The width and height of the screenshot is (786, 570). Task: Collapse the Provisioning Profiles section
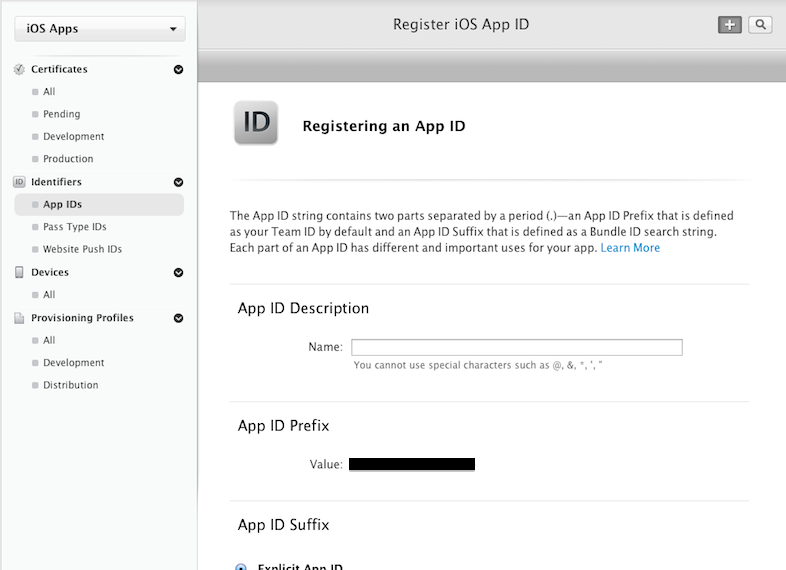pos(178,318)
